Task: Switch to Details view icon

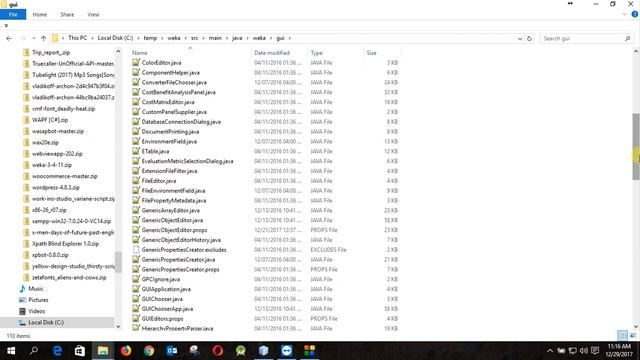Action: tap(622, 336)
